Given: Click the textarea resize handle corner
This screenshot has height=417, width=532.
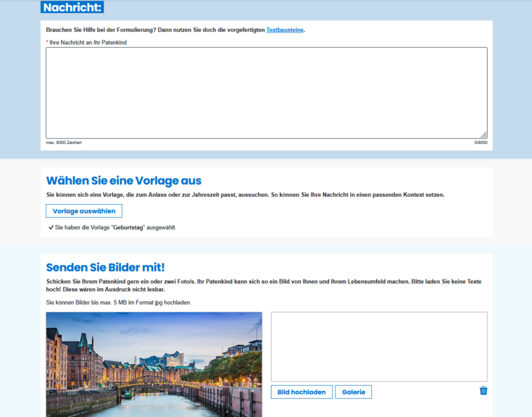Looking at the screenshot, I should pyautogui.click(x=483, y=135).
